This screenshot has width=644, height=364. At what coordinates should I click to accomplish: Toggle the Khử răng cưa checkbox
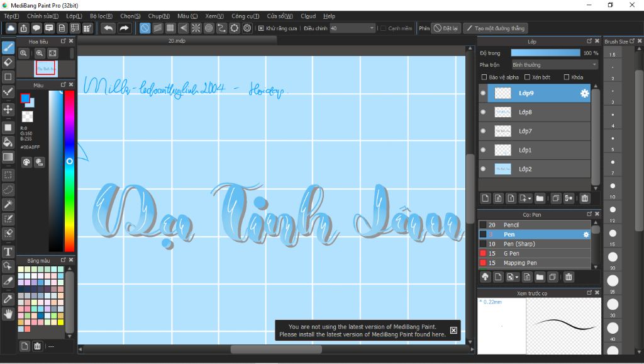[x=261, y=28]
